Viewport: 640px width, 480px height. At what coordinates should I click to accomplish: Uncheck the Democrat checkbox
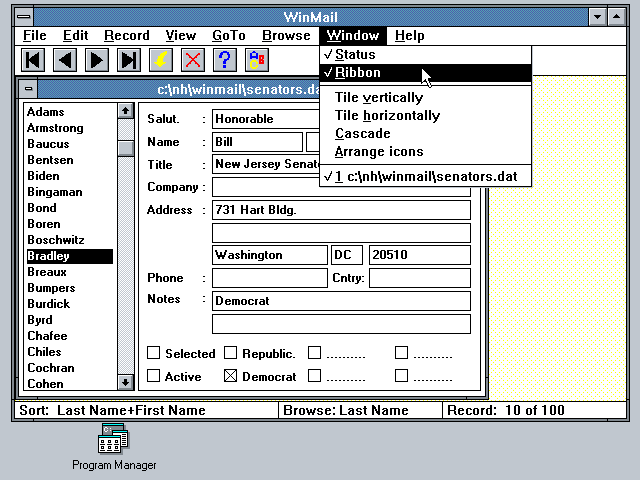point(231,376)
